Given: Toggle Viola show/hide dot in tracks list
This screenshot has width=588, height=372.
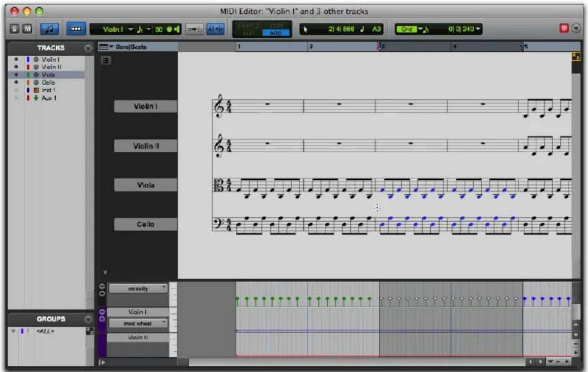Looking at the screenshot, I should tap(16, 74).
